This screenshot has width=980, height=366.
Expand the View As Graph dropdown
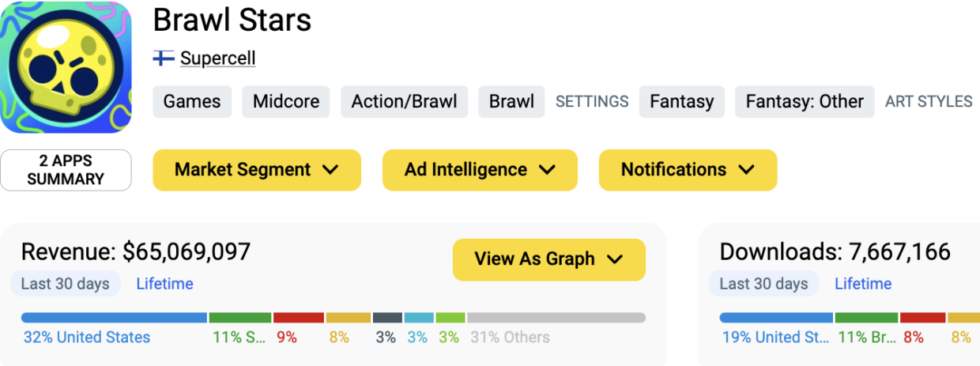tap(548, 259)
